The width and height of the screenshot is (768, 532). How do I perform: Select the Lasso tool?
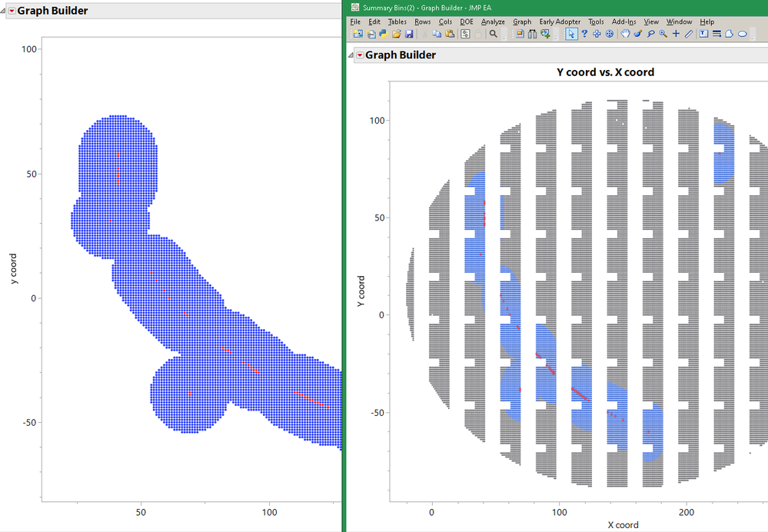pos(650,34)
